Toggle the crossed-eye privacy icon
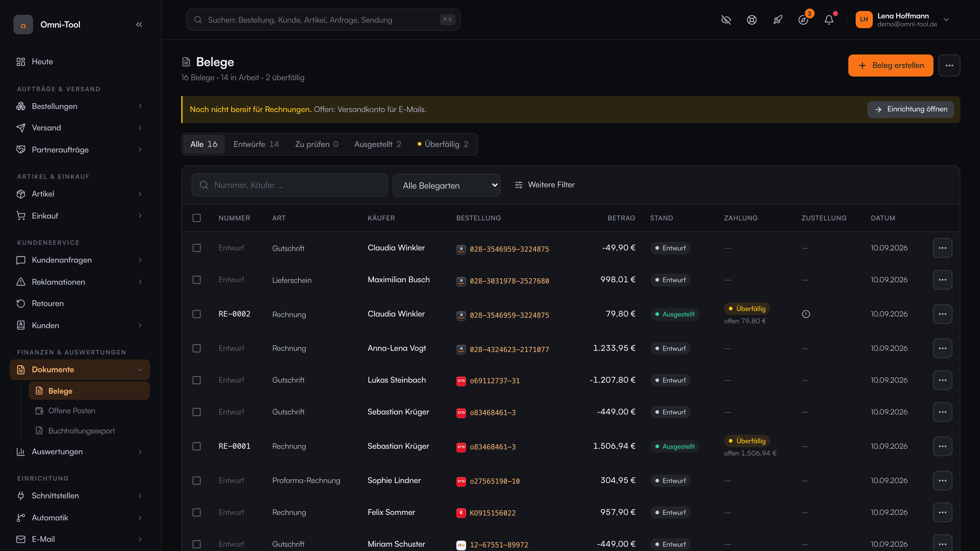The width and height of the screenshot is (980, 551). pyautogui.click(x=726, y=20)
